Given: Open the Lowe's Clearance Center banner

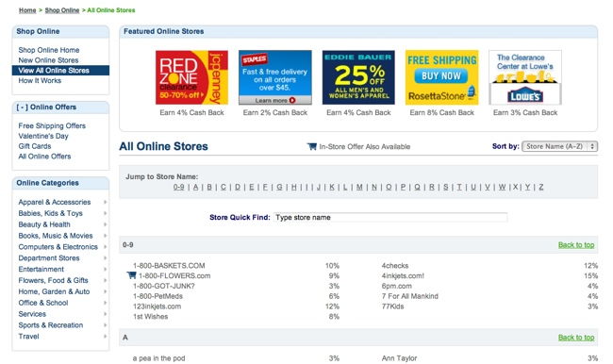Looking at the screenshot, I should click(x=525, y=77).
